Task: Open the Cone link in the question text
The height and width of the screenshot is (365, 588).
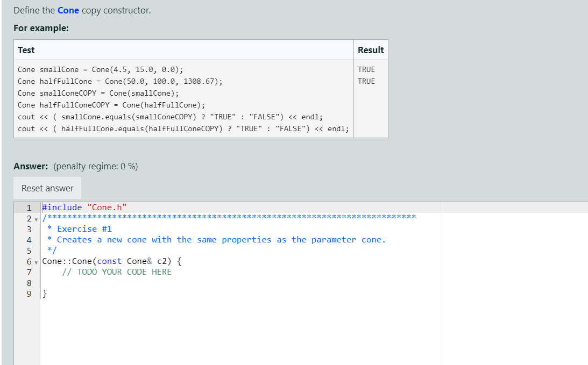Action: tap(68, 10)
